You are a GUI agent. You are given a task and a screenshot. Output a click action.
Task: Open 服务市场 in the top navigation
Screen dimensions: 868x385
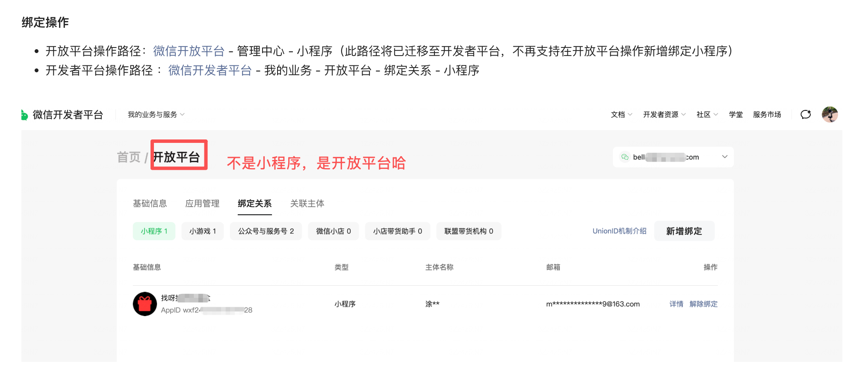pyautogui.click(x=767, y=115)
